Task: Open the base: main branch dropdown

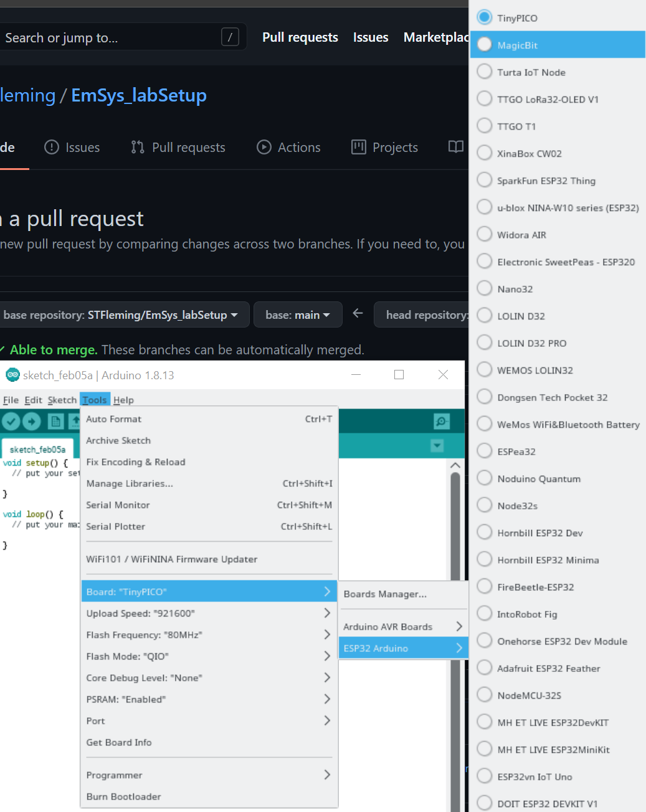Action: click(x=298, y=314)
